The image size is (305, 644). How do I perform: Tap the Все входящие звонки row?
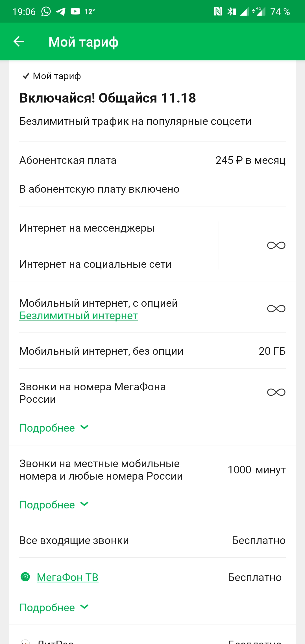[x=152, y=540]
